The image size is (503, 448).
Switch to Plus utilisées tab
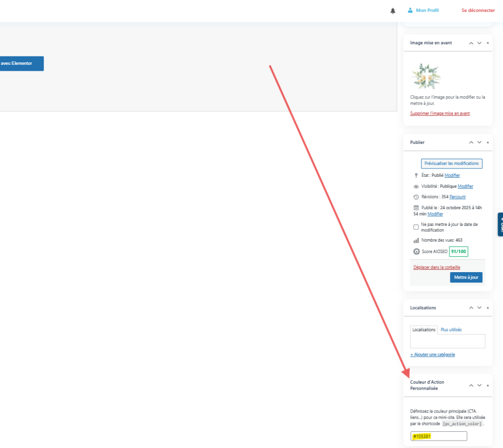pos(451,330)
